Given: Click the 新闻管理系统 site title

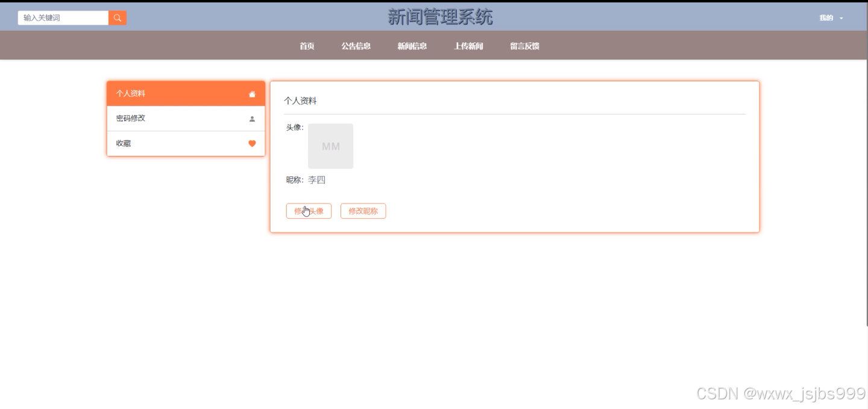Looking at the screenshot, I should 440,17.
